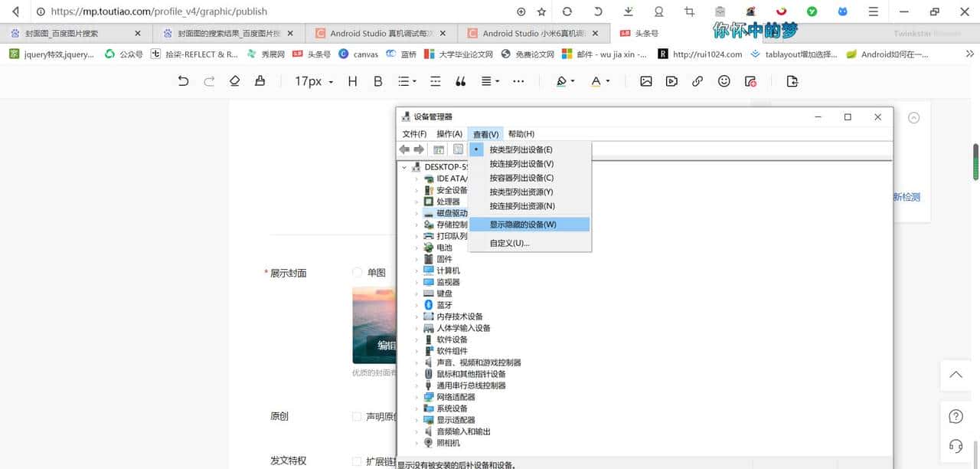
Task: Open the emoji picker in the toolbar
Action: click(x=724, y=80)
